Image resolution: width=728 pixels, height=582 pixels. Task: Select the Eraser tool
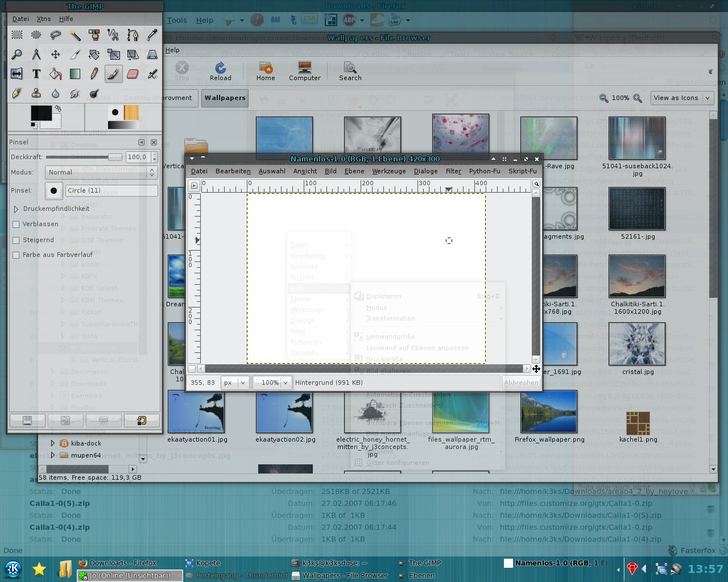[133, 74]
